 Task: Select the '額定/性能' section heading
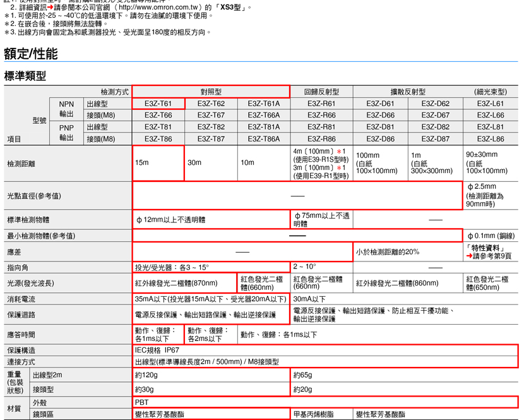click(x=31, y=54)
